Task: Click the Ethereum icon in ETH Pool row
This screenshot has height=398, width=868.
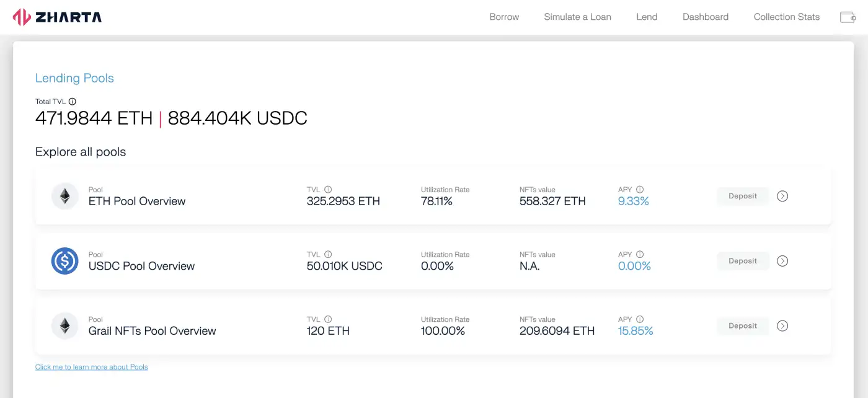Action: tap(64, 197)
